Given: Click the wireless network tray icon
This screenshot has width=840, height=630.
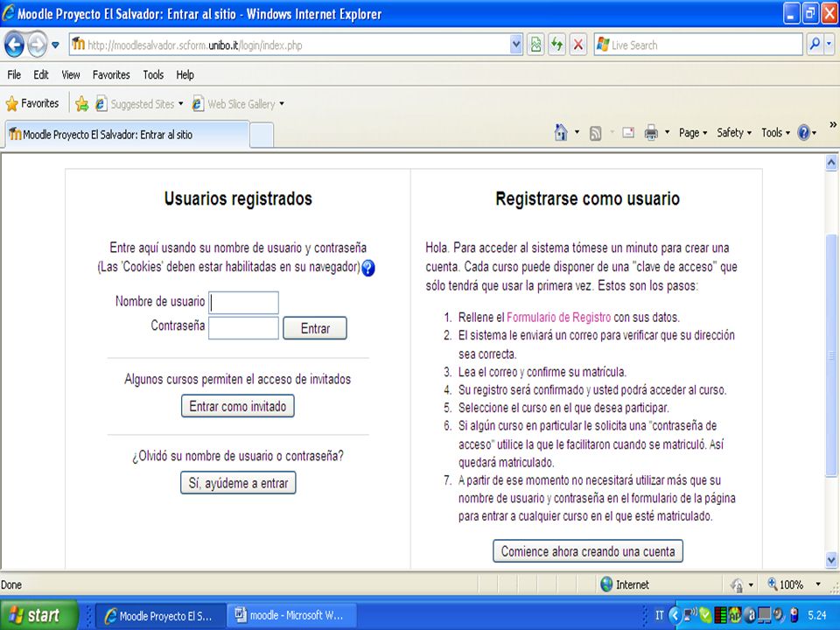Looking at the screenshot, I should tap(690, 614).
